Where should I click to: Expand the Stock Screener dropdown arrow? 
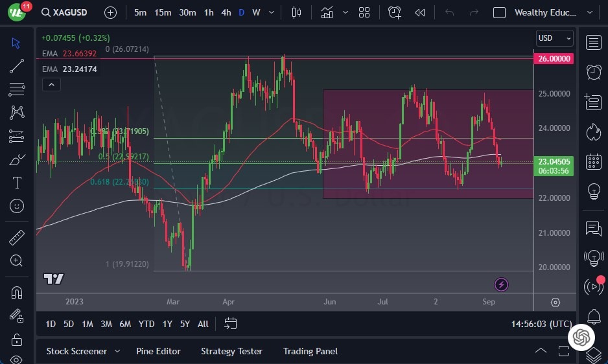117,351
